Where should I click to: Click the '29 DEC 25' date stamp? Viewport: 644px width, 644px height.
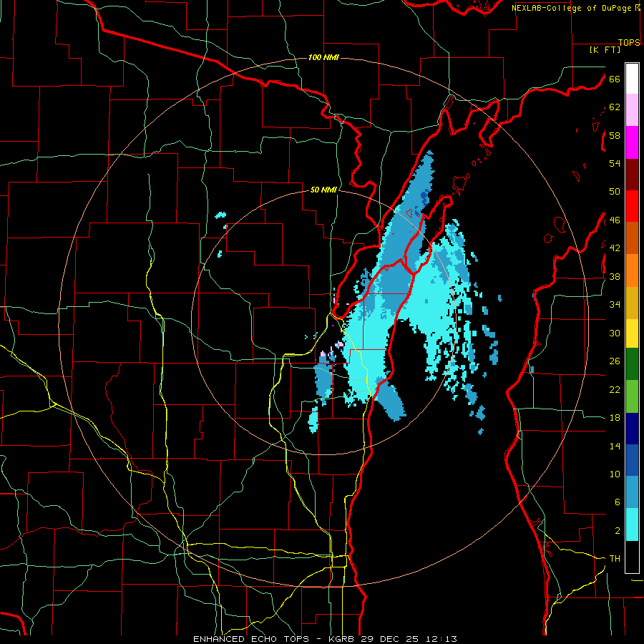pos(391,639)
